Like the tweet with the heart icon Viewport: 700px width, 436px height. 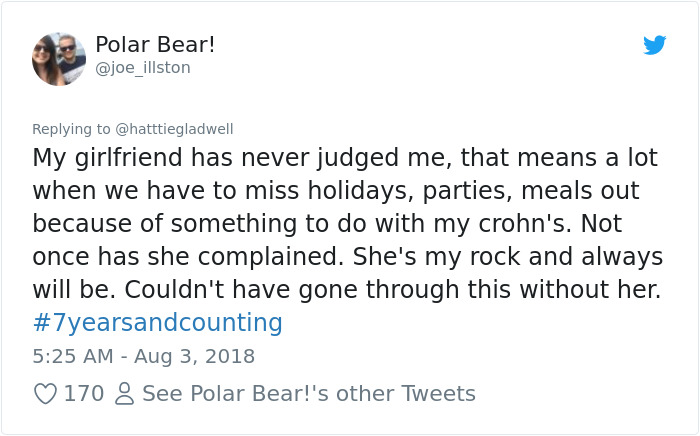pos(45,394)
